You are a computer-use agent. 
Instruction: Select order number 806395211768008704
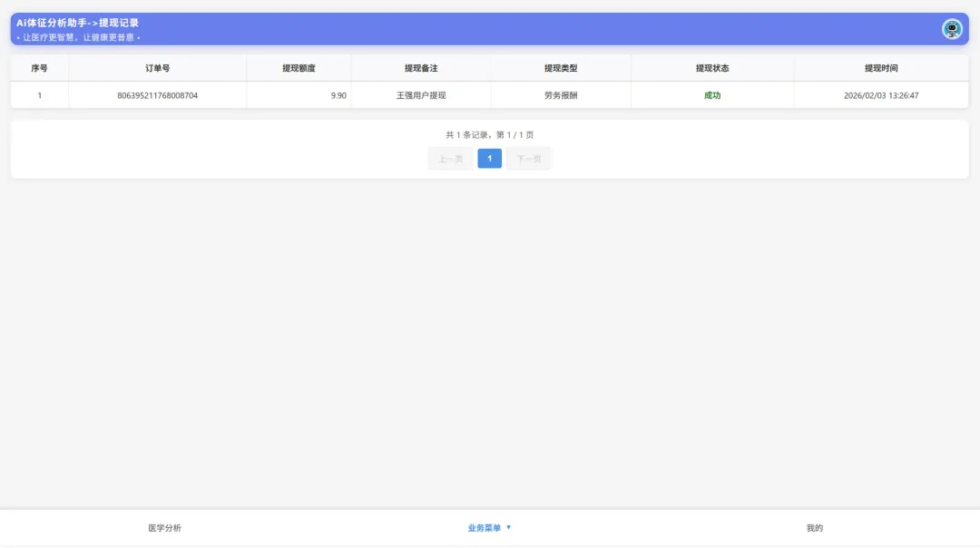(x=158, y=95)
